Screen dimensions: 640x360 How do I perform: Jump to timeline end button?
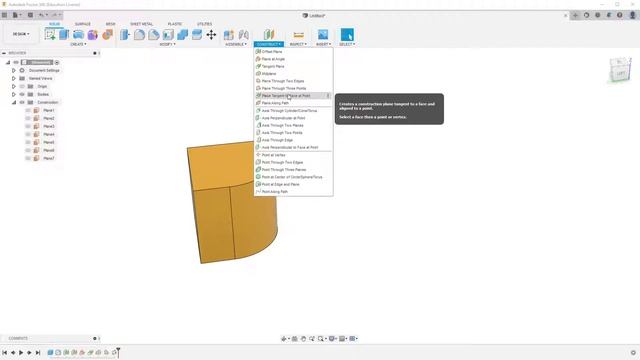38,352
